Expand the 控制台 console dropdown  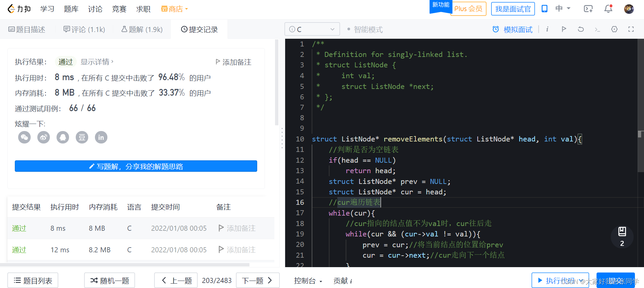[308, 281]
